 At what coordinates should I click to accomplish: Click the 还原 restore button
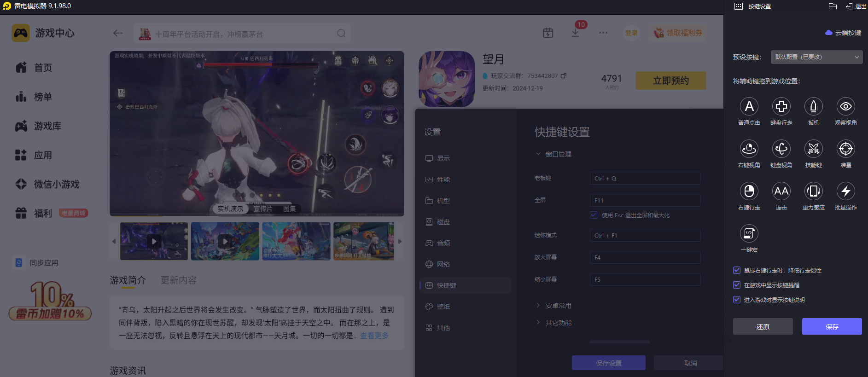[x=763, y=326]
